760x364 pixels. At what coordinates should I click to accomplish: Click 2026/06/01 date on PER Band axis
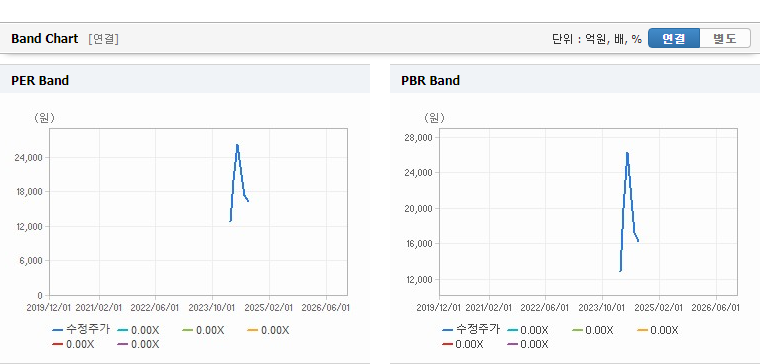(326, 308)
